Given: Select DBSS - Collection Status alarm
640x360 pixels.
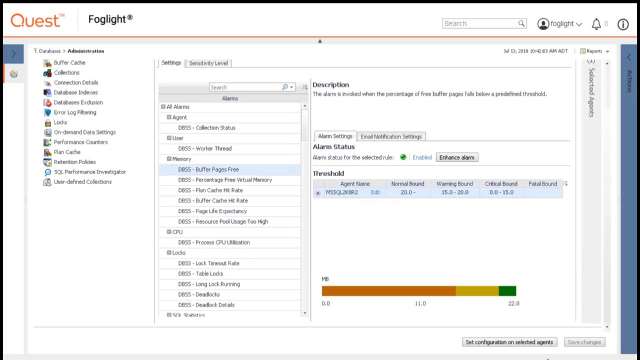Looking at the screenshot, I should (x=230, y=128).
